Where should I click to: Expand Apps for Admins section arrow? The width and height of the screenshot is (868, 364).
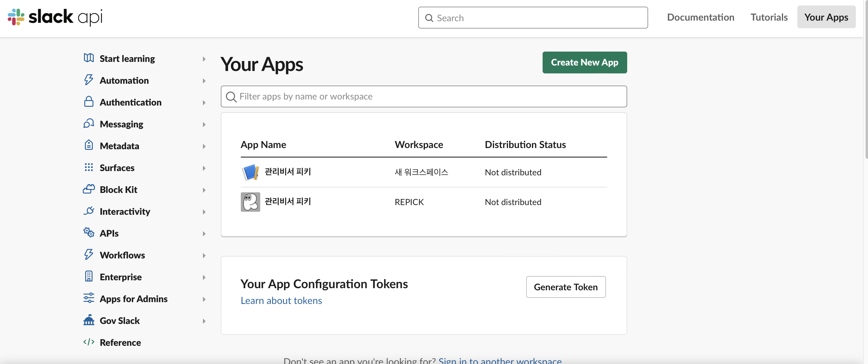click(204, 299)
